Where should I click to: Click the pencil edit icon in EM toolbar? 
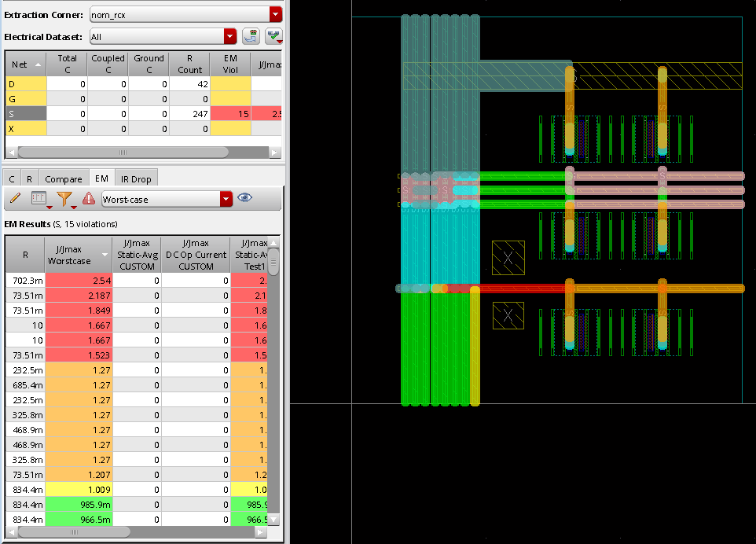pyautogui.click(x=14, y=200)
